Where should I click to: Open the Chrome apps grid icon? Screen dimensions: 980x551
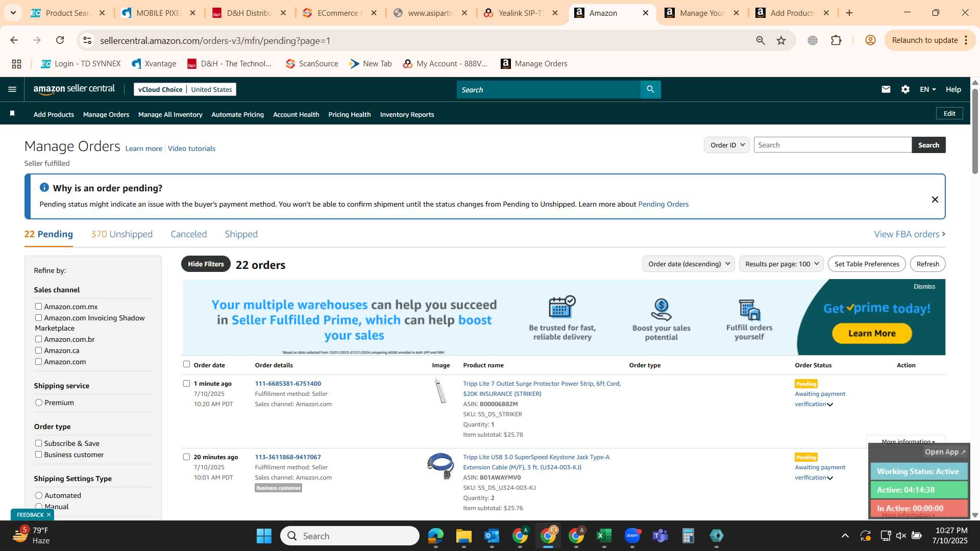(16, 64)
